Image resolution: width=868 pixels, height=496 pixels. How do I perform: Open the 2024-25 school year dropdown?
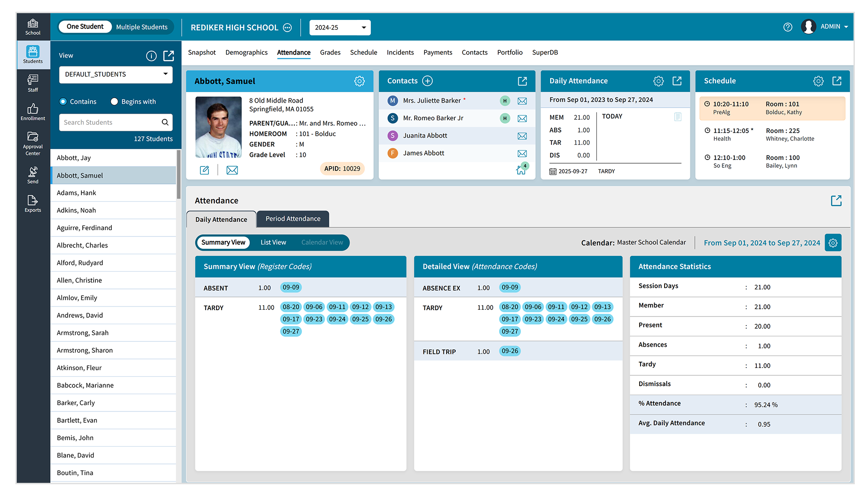(x=340, y=28)
